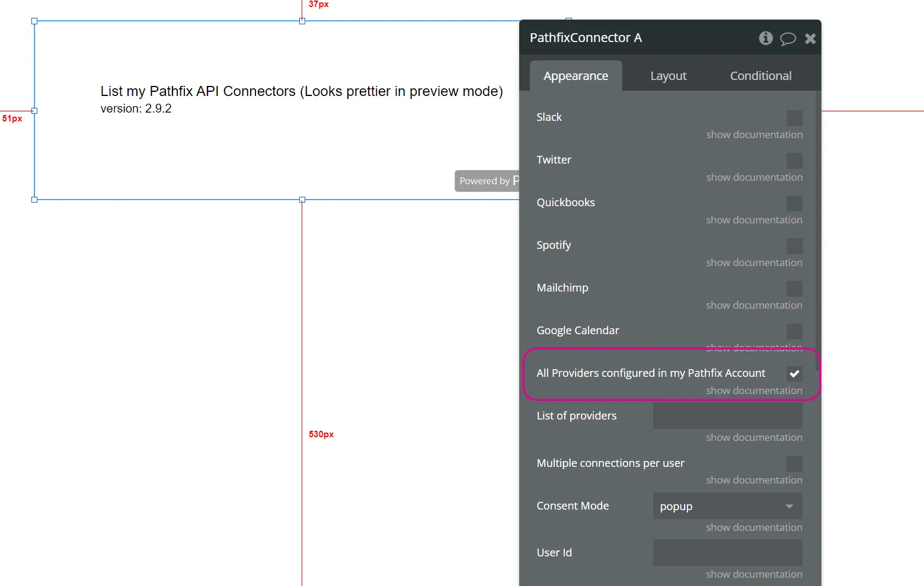Show documentation for Consent Mode
Viewport: 924px width, 586px height.
(754, 527)
